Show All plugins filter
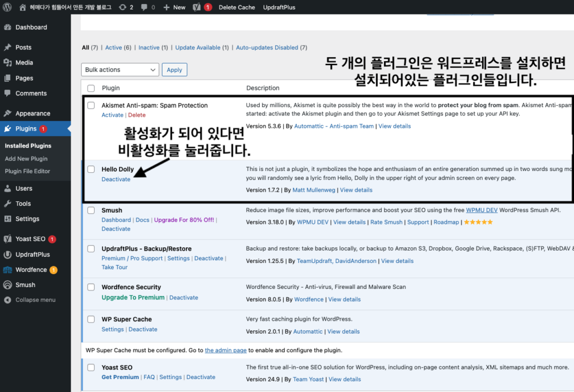This screenshot has height=392, width=574. pos(85,48)
